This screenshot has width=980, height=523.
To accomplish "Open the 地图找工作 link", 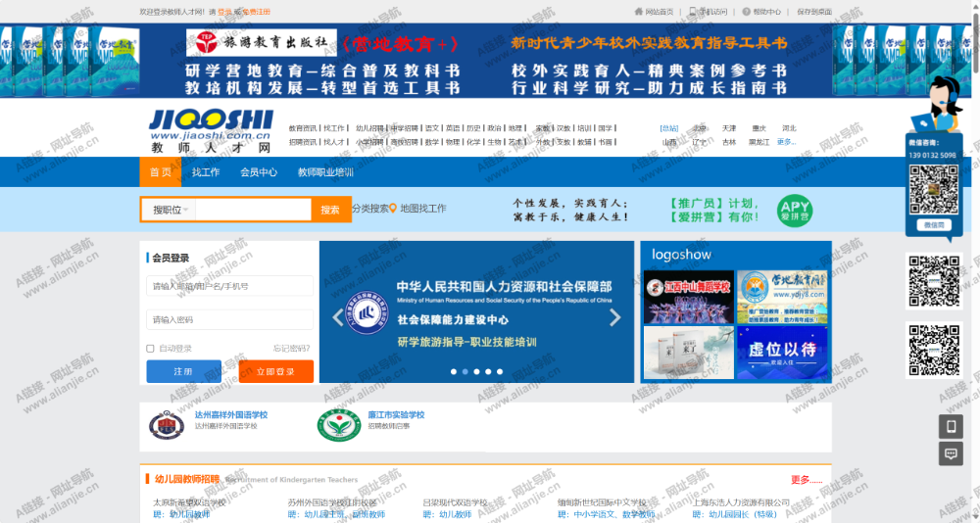I will (x=423, y=209).
